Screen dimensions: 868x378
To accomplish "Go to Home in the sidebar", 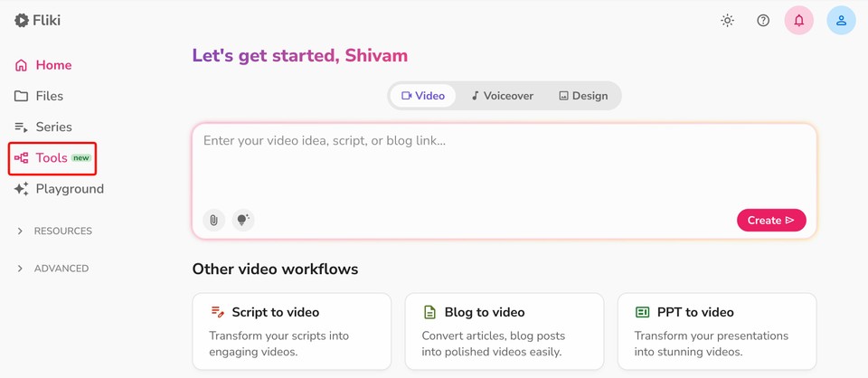I will pos(53,65).
